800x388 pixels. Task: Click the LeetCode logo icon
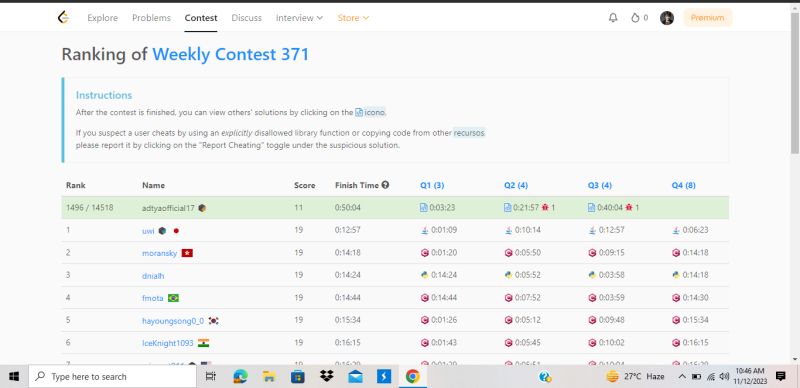tap(63, 18)
